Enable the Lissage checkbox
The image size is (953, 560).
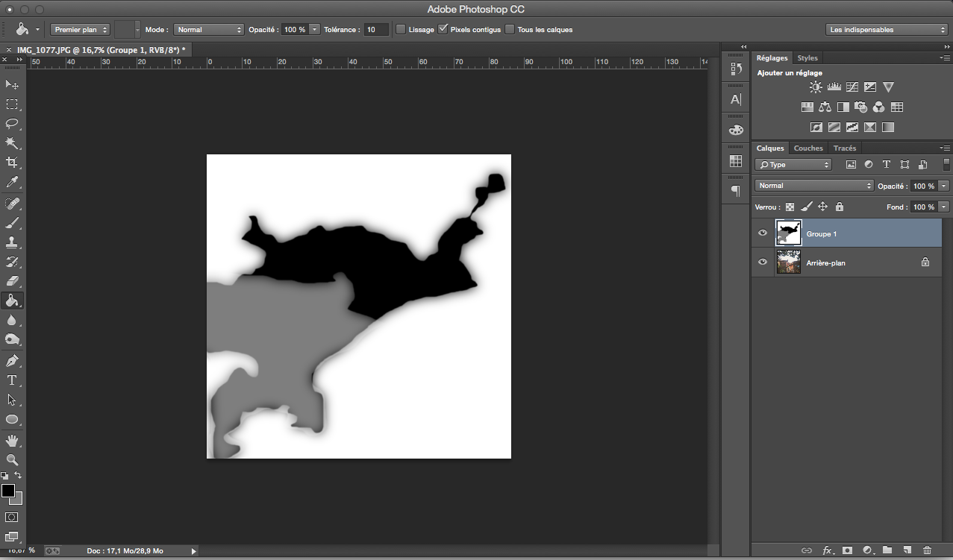click(401, 29)
